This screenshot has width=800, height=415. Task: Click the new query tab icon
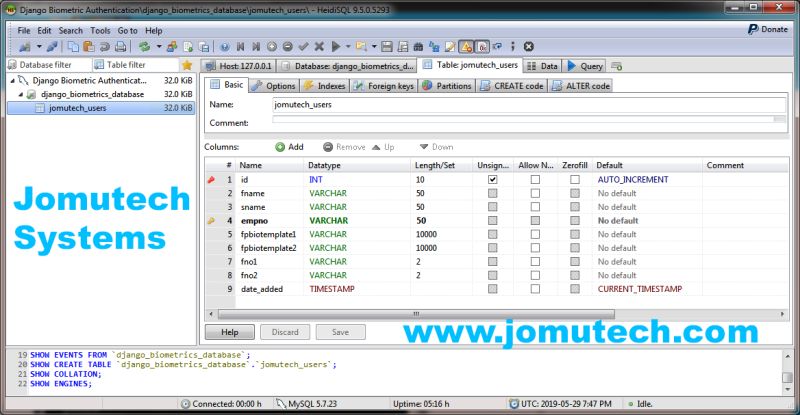616,66
